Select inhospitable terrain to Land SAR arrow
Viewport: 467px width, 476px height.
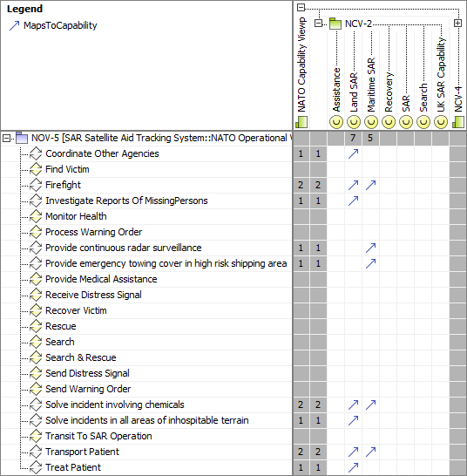[353, 420]
